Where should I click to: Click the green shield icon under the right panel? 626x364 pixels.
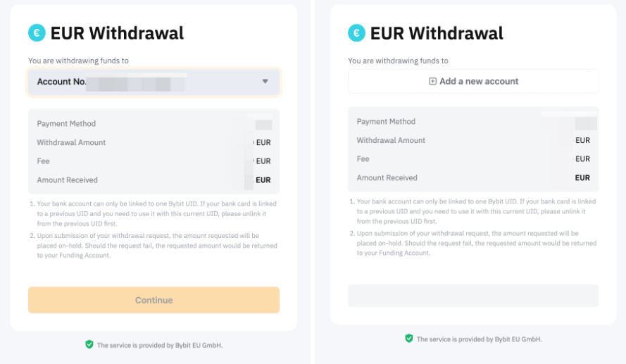(x=408, y=339)
